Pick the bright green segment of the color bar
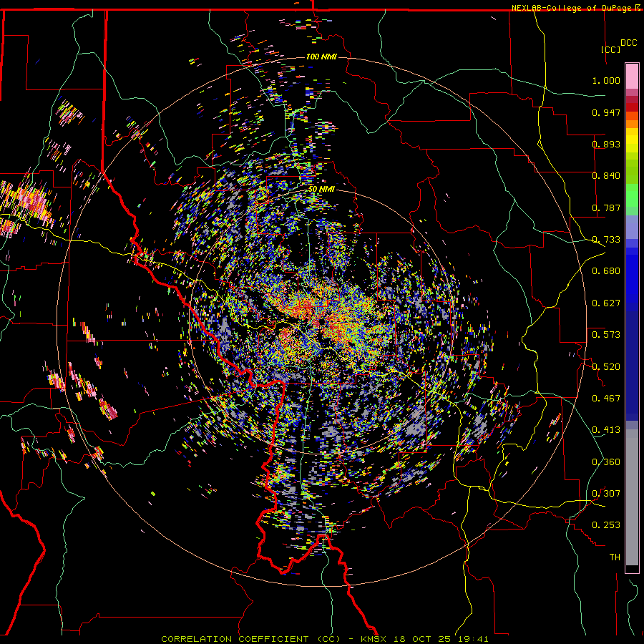644x644 pixels. [x=632, y=195]
